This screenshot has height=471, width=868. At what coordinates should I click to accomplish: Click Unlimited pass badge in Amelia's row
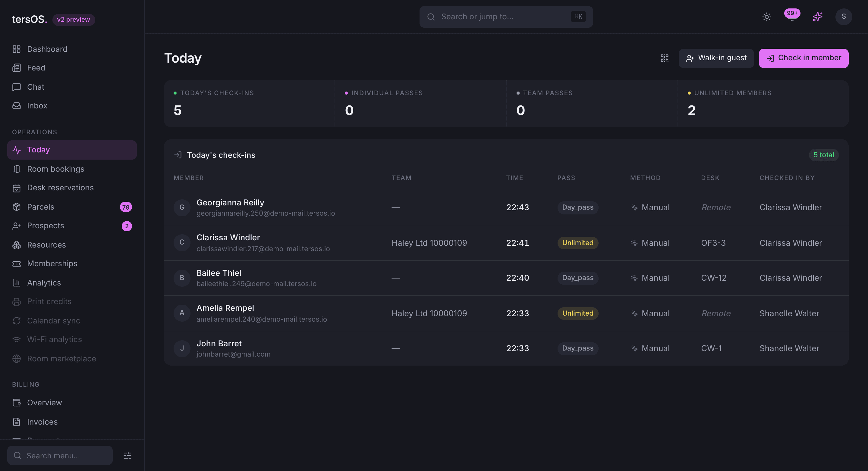[577, 313]
